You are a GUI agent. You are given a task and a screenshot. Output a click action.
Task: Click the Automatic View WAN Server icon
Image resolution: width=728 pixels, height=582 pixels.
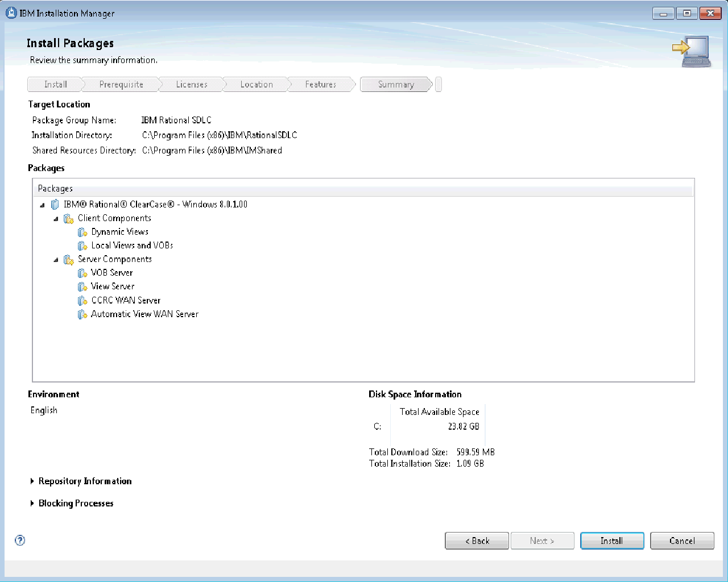tap(82, 314)
